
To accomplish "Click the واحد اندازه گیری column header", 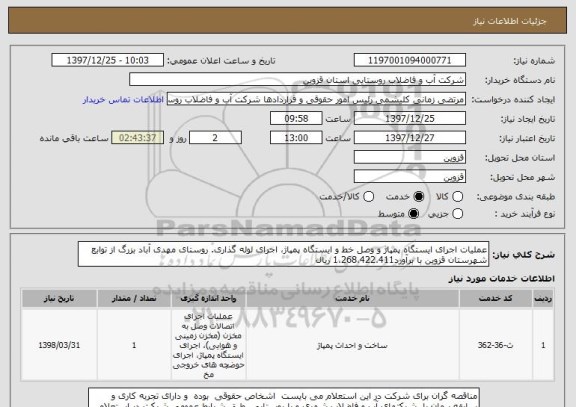I will 208,299.
